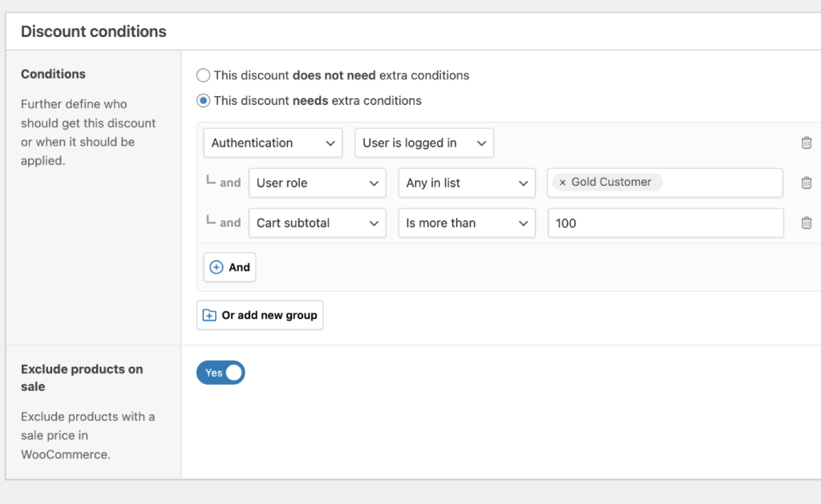821x504 pixels.
Task: Disable the Exclude products on sale toggle
Action: click(220, 373)
